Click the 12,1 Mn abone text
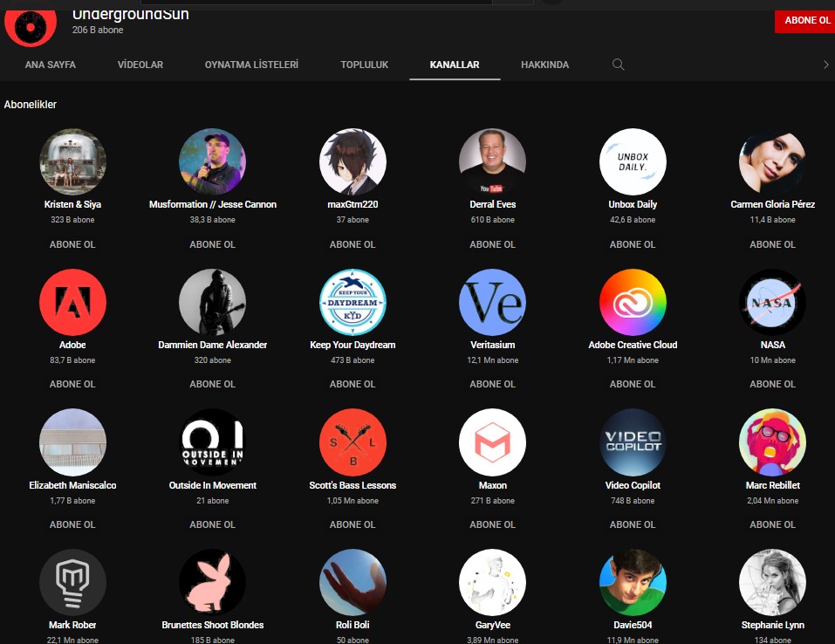 [493, 360]
